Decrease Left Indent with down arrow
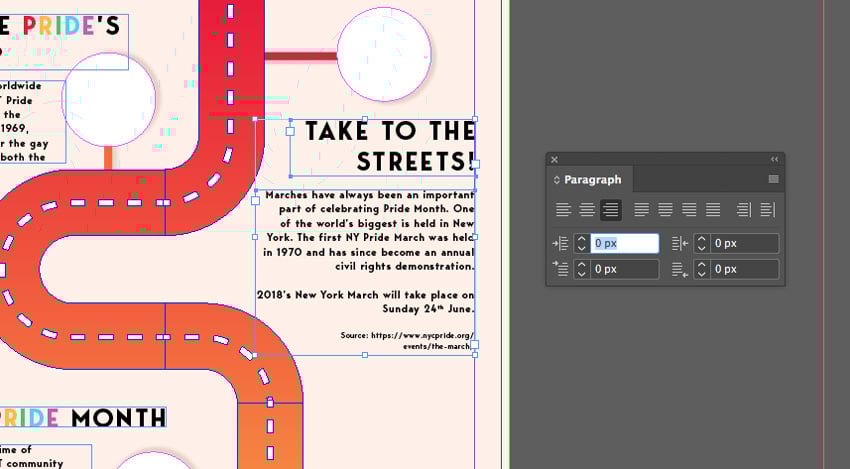 [582, 248]
